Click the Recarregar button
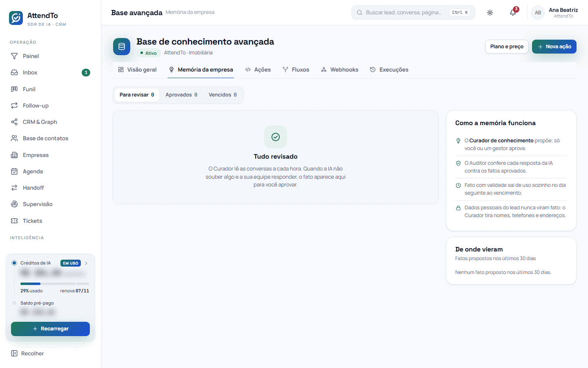The image size is (588, 368). pyautogui.click(x=50, y=329)
